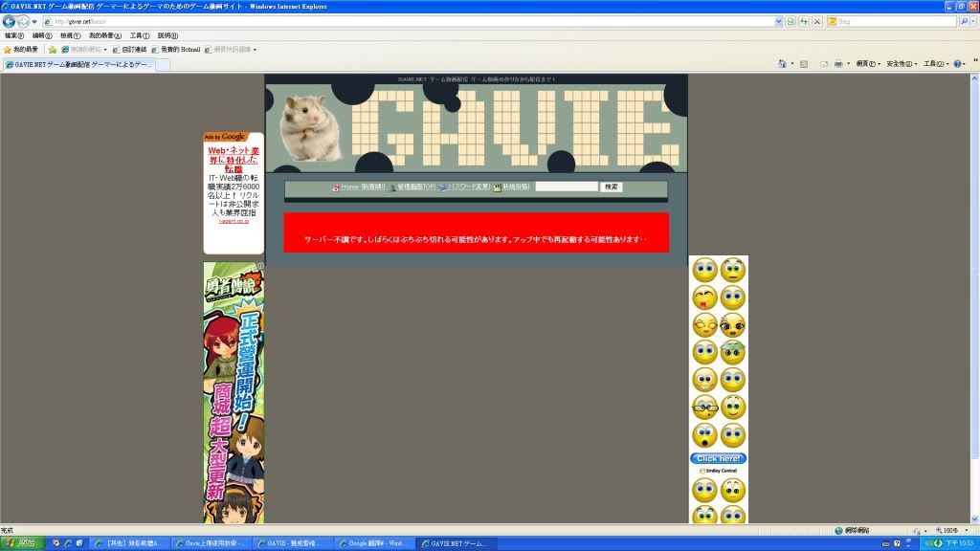This screenshot has width=980, height=551.
Task: Click the zoom level 100% control
Action: coord(952,530)
